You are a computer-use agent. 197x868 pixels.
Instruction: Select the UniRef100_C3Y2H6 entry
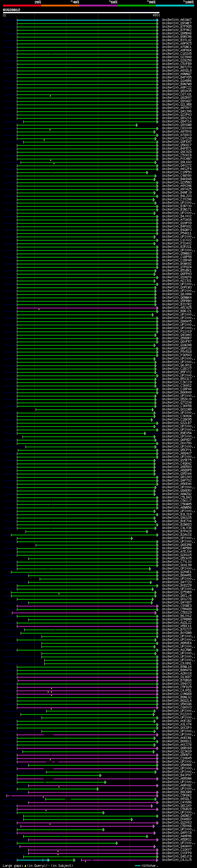(x=176, y=199)
